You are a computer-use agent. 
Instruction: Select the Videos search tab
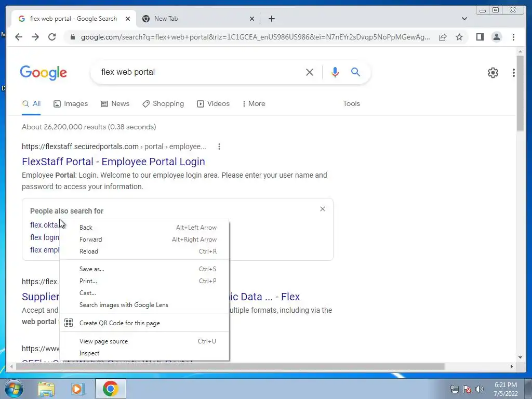pyautogui.click(x=213, y=103)
